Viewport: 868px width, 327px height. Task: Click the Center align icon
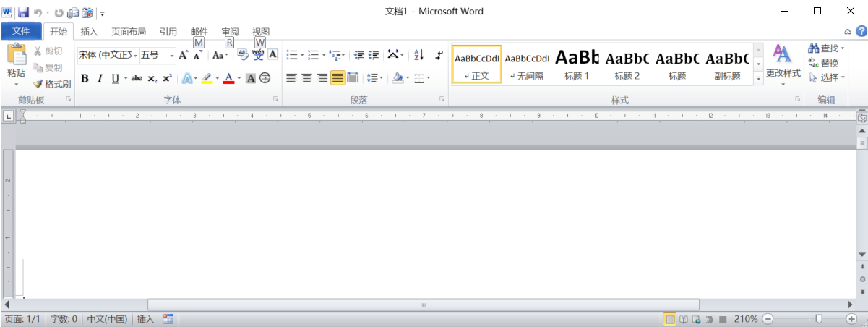click(x=306, y=78)
